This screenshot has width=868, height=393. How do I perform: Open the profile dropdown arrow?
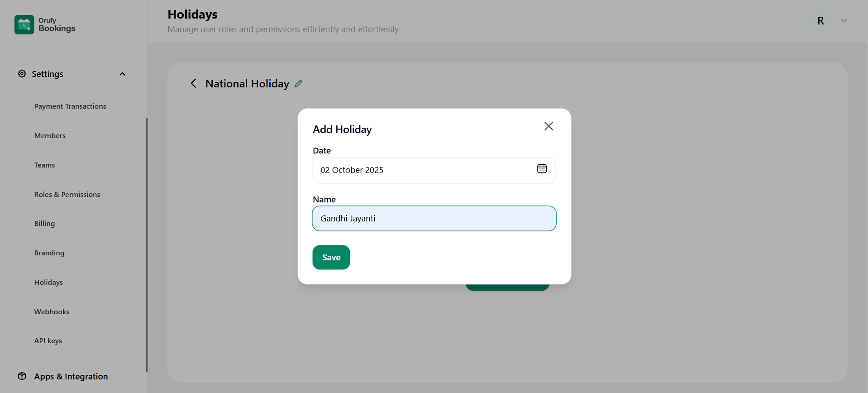tap(844, 21)
